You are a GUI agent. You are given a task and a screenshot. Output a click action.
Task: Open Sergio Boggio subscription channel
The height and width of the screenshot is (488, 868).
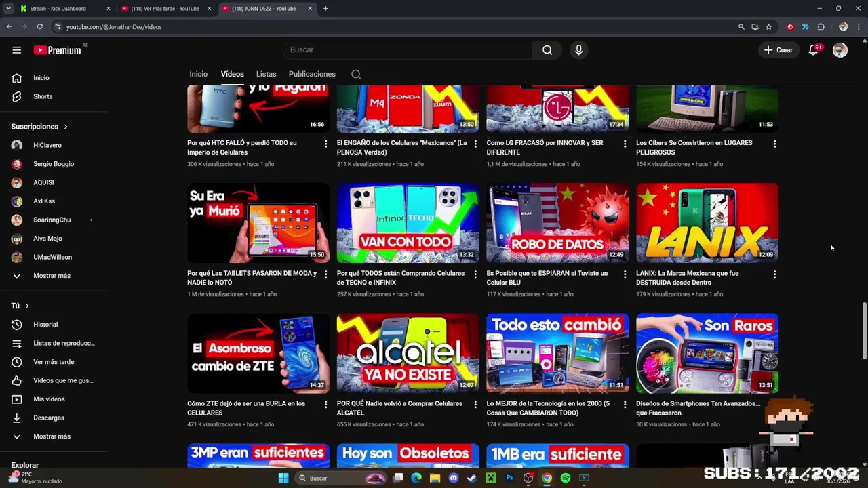(x=54, y=164)
